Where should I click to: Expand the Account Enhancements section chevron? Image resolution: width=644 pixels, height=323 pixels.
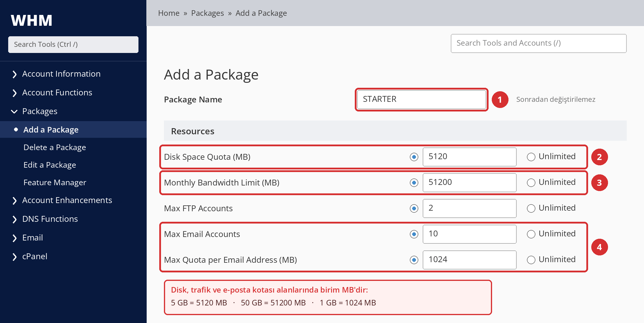point(14,200)
